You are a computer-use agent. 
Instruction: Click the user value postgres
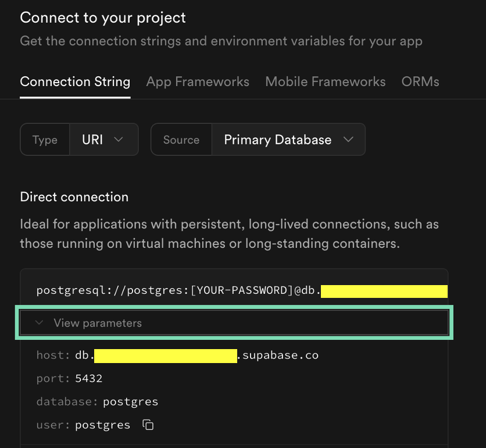click(x=102, y=425)
